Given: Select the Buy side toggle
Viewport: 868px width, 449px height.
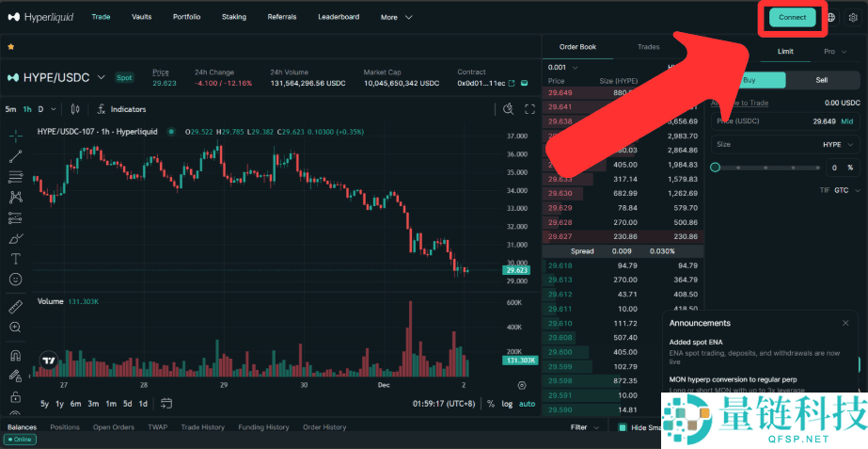Looking at the screenshot, I should pos(749,80).
